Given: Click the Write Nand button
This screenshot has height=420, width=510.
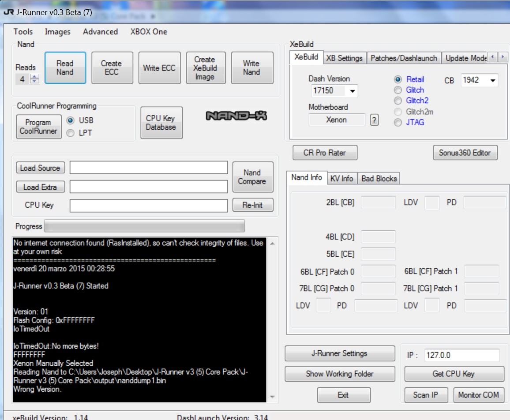Looking at the screenshot, I should coord(252,67).
